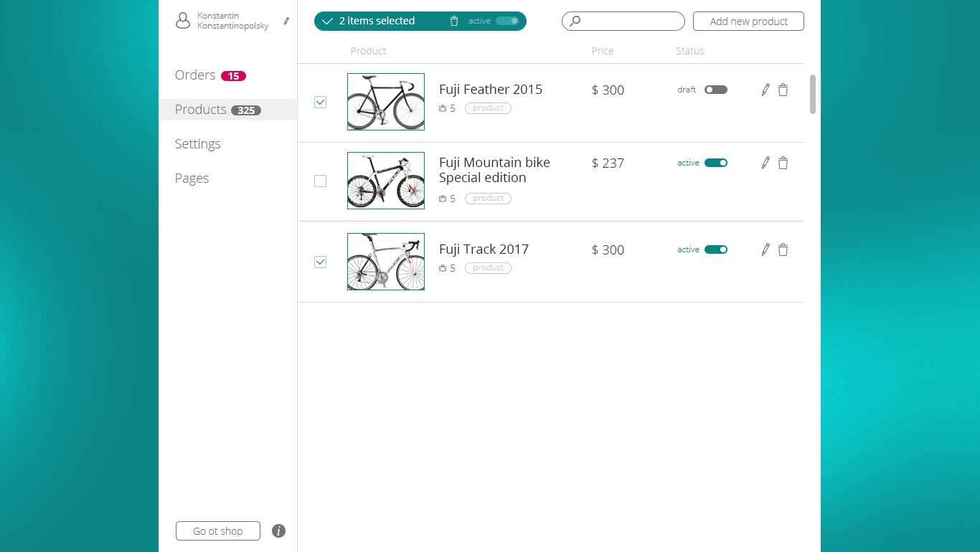Edit profile name with pencil icon
This screenshot has width=980, height=552.
click(286, 22)
